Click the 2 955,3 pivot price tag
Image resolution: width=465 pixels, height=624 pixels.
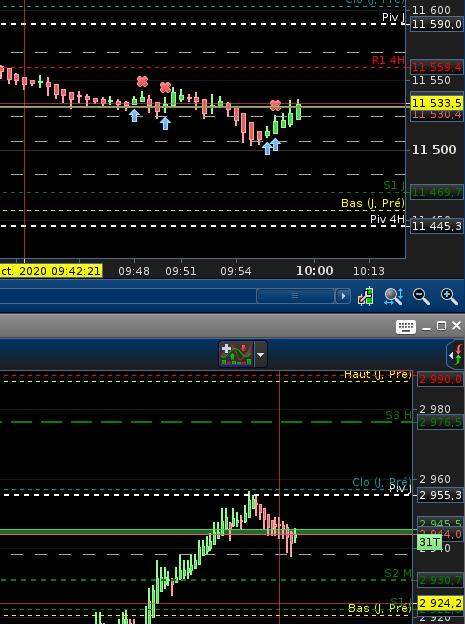[440, 495]
